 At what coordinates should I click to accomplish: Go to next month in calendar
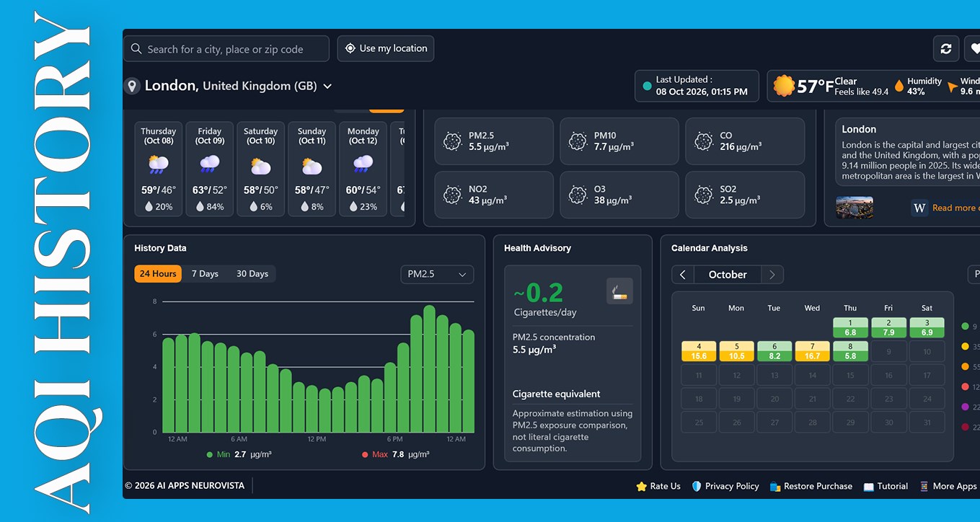[772, 275]
